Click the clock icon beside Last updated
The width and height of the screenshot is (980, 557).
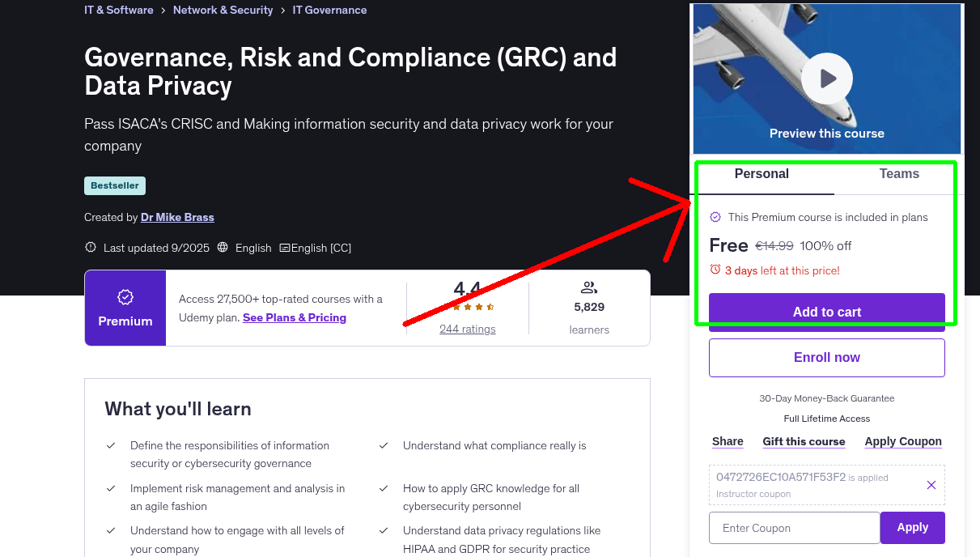pyautogui.click(x=90, y=247)
